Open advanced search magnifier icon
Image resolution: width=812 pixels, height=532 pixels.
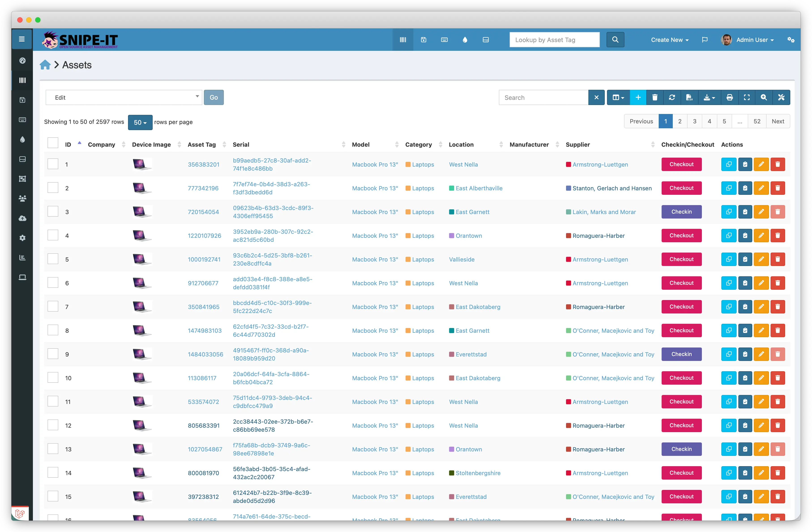click(764, 98)
